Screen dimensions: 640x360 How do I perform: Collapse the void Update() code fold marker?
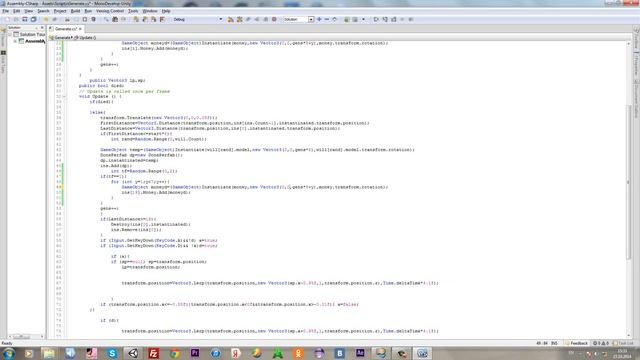coord(64,97)
